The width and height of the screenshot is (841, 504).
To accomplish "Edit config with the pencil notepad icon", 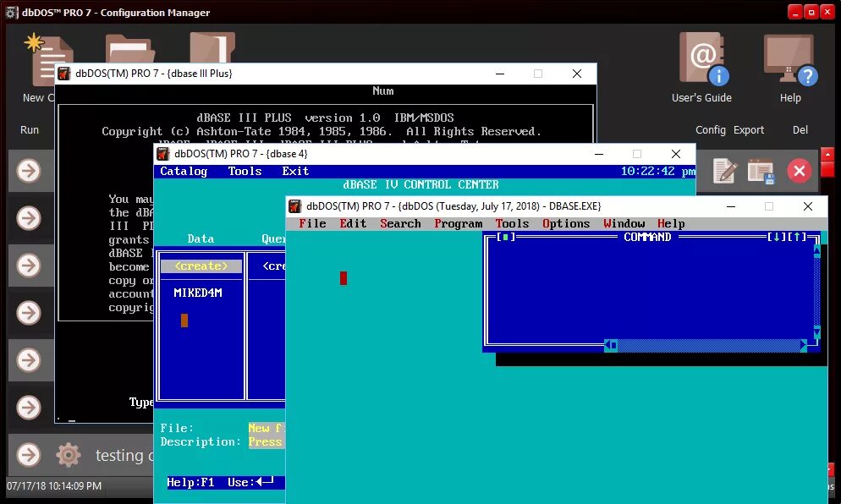I will pos(724,171).
